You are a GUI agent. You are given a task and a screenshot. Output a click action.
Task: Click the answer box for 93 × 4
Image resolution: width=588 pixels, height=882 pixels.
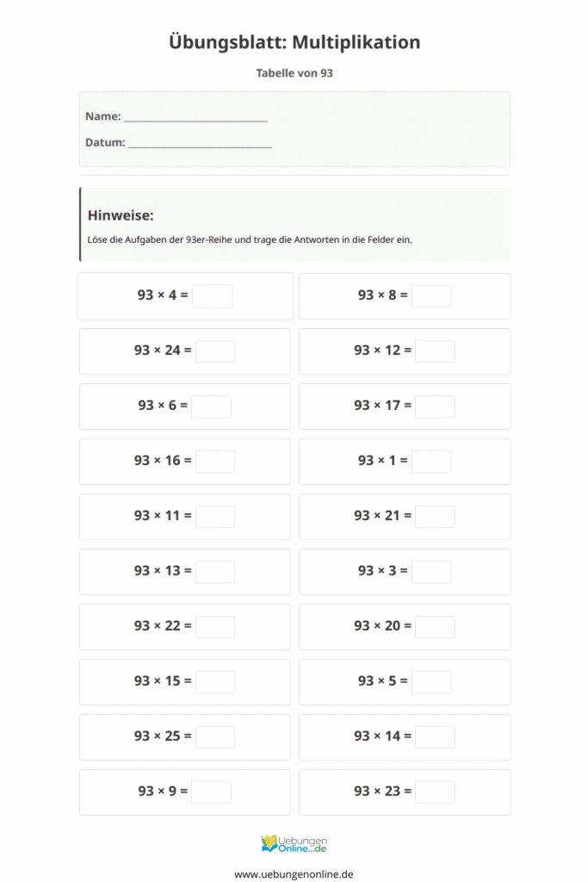(x=213, y=296)
